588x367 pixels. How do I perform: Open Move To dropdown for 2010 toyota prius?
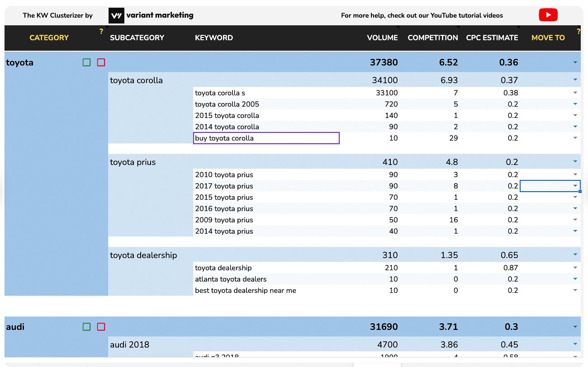575,174
